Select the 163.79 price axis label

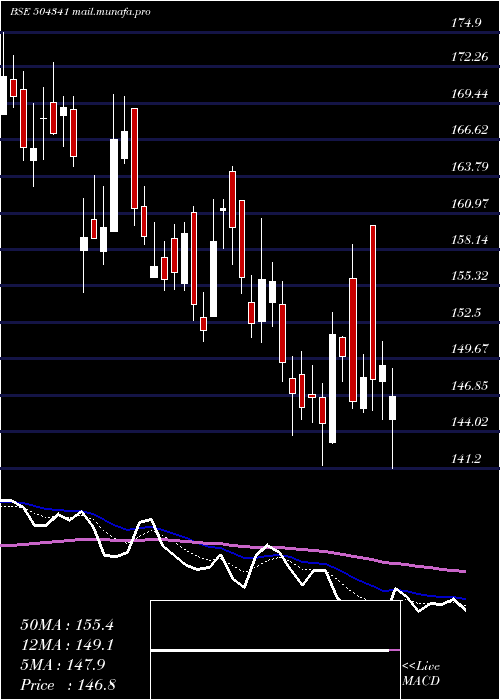pos(469,167)
